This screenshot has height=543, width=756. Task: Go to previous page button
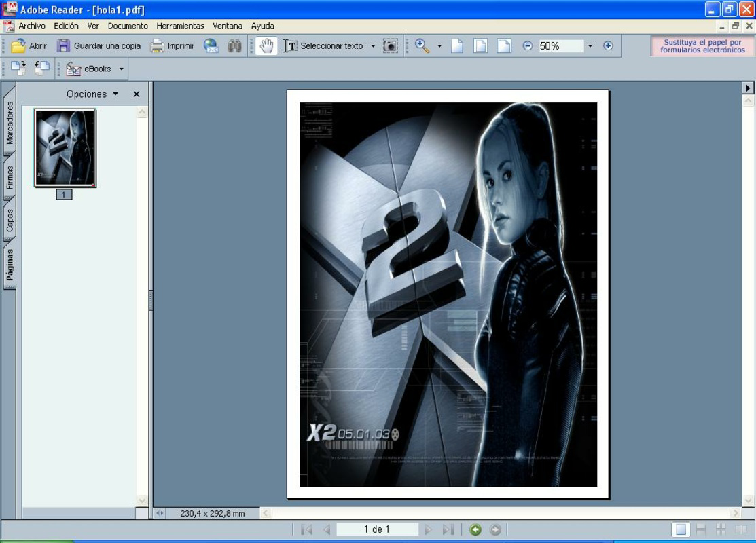(x=327, y=529)
